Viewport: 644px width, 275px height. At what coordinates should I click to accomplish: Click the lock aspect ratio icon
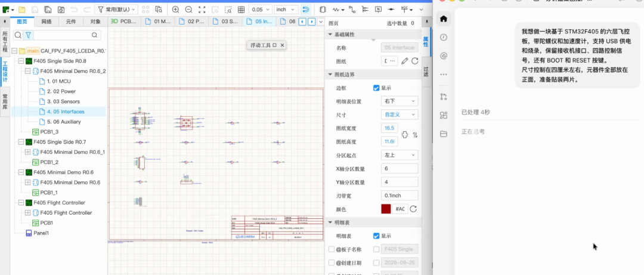tap(404, 135)
